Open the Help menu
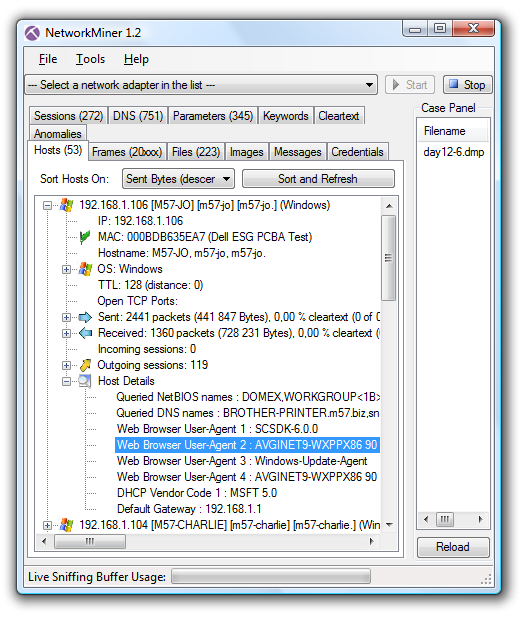 pos(136,59)
